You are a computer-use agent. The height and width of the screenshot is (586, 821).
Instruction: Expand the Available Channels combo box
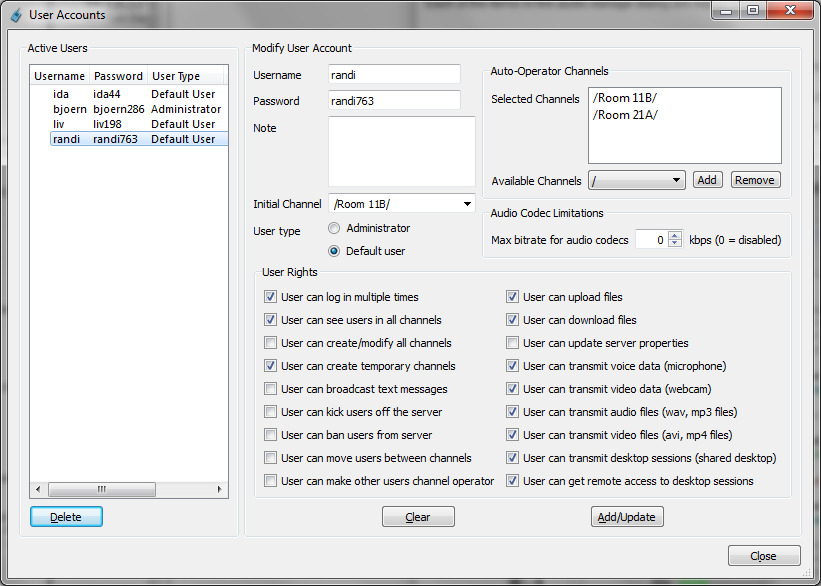(637, 181)
